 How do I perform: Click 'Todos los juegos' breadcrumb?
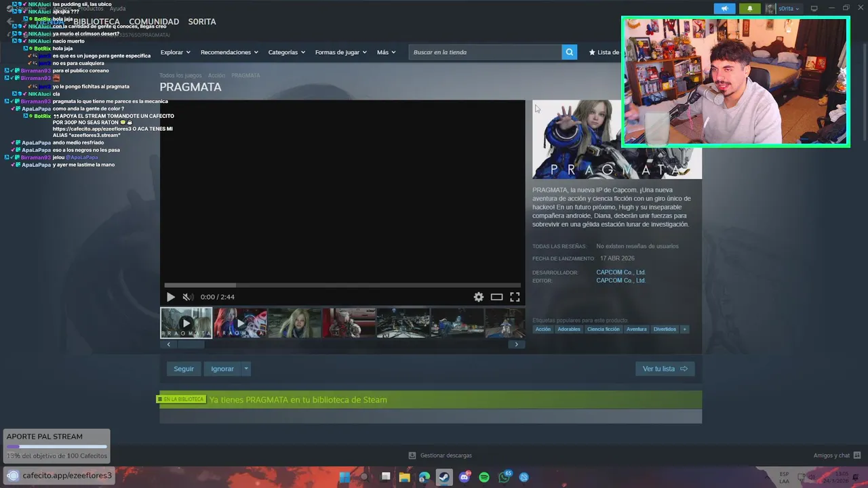click(x=180, y=75)
